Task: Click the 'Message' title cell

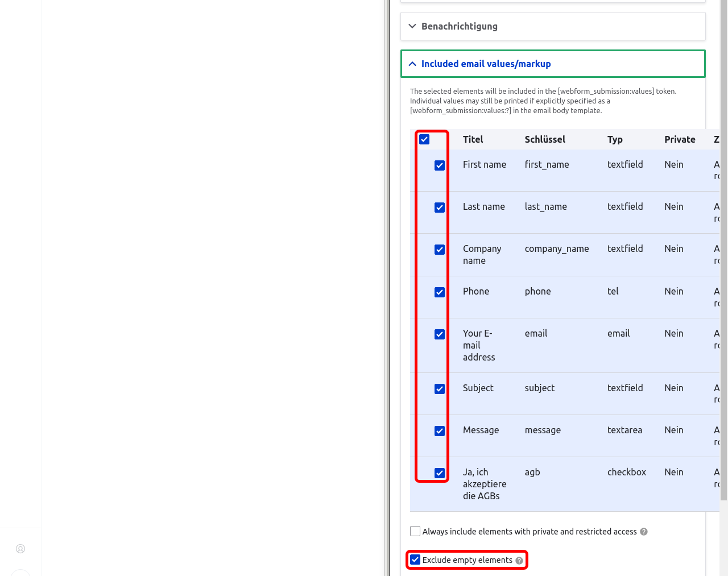Action: point(481,430)
